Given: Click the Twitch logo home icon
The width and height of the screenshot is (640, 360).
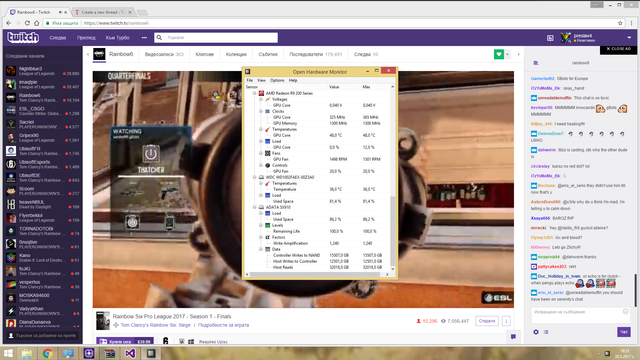Looking at the screenshot, I should (23, 38).
